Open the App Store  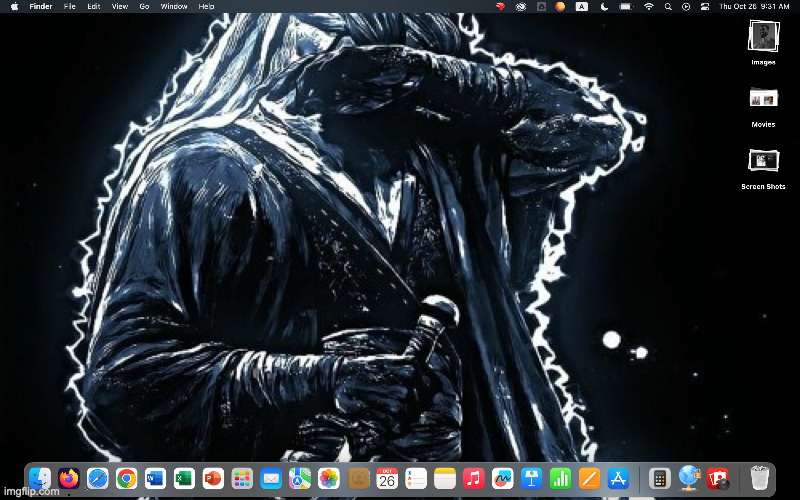pyautogui.click(x=618, y=479)
